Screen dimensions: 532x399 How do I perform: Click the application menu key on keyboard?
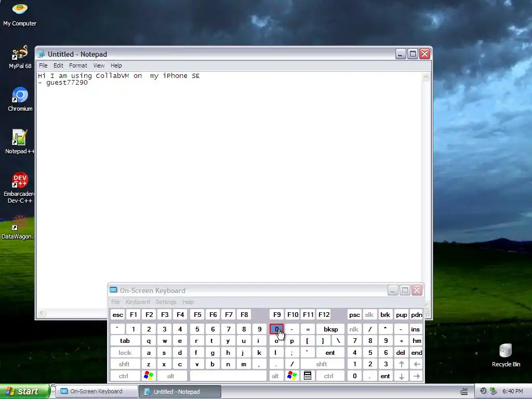(308, 376)
